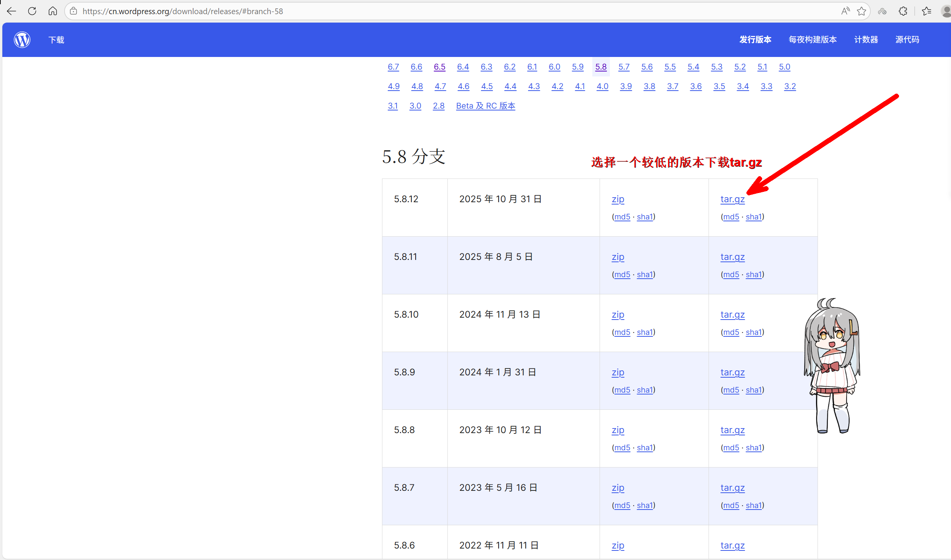Open Beta 及 RC 版本 link
The image size is (951, 560).
485,106
